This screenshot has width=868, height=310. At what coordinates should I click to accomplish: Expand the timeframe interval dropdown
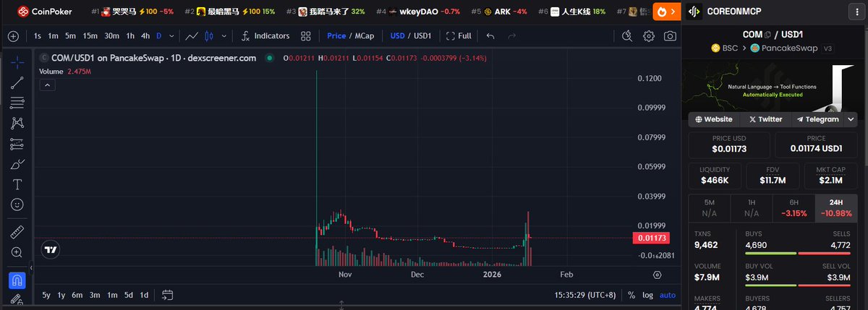171,36
